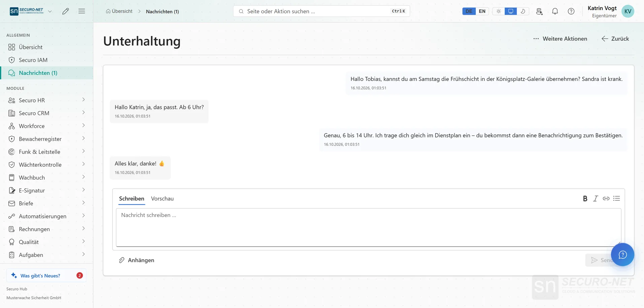The height and width of the screenshot is (308, 644).
Task: Enable the dark theme moon toggle
Action: 523,11
